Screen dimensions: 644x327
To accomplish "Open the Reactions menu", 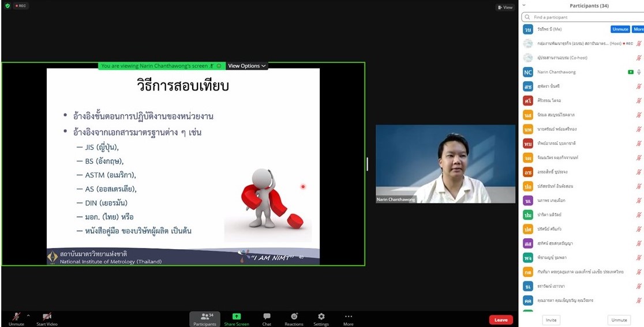I will point(294,319).
